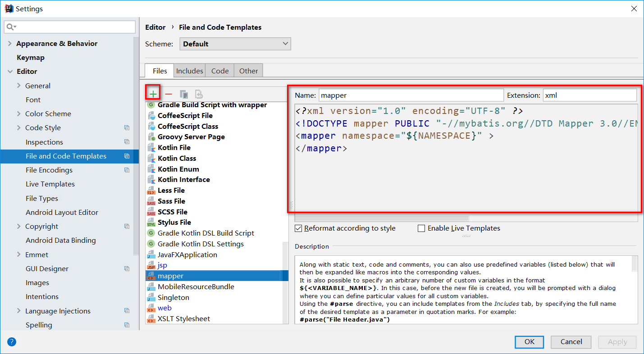Screen dimensions: 644x354
Task: Click the green plus Create Template icon
Action: [x=153, y=94]
